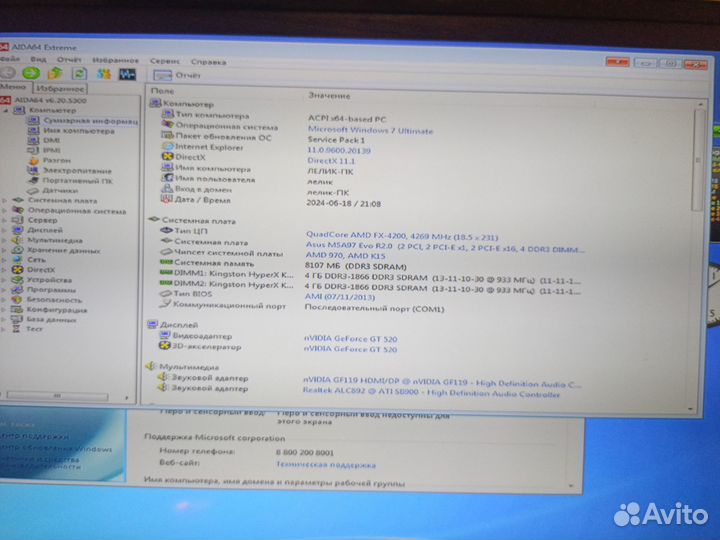Click the Поле column header
Viewport: 720px width, 540px height.
pyautogui.click(x=163, y=91)
